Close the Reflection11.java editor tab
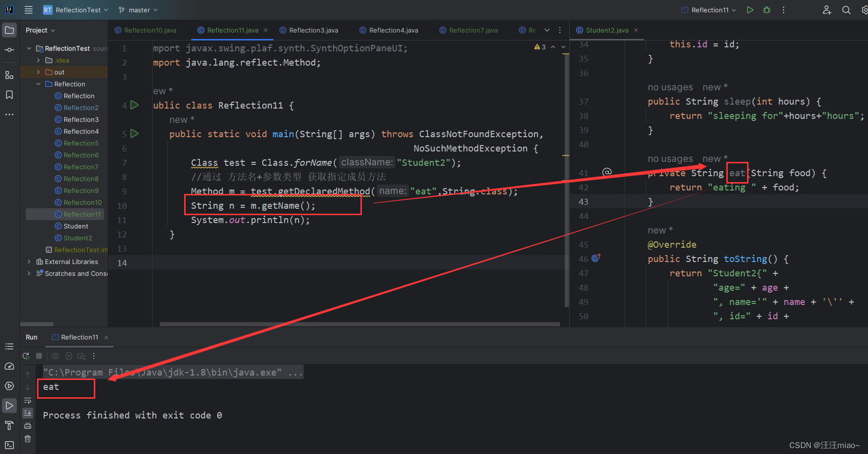Viewport: 868px width, 454px height. coord(266,30)
